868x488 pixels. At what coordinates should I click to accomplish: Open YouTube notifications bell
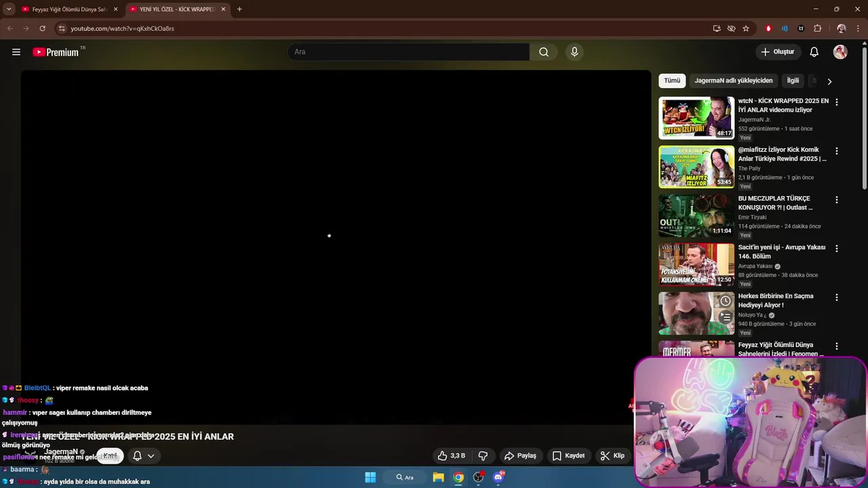click(x=814, y=52)
